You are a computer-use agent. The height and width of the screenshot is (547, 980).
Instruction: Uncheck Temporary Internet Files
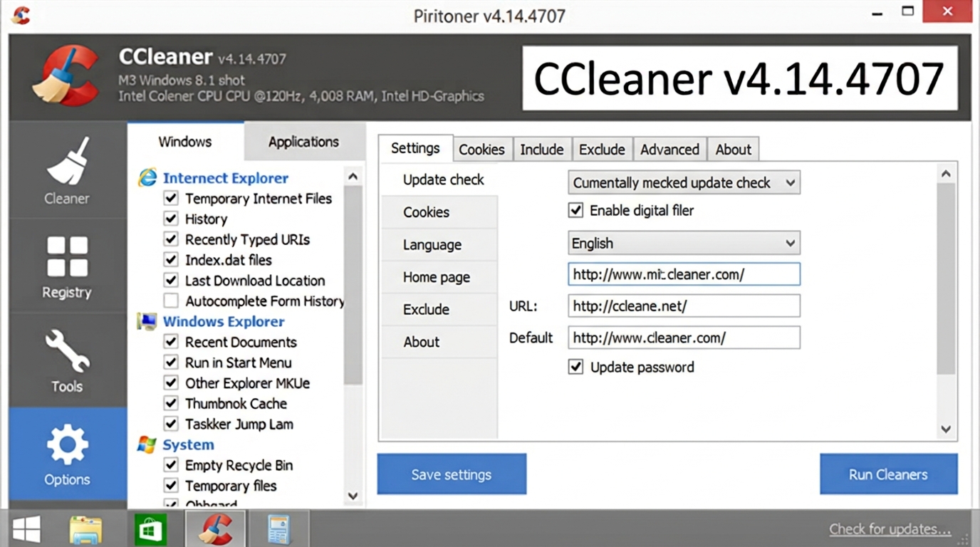(171, 198)
